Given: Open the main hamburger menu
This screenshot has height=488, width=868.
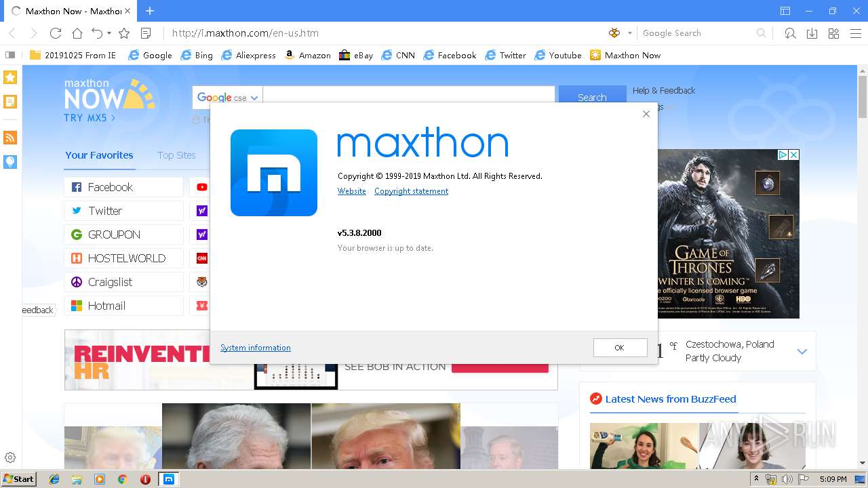Looking at the screenshot, I should (854, 33).
